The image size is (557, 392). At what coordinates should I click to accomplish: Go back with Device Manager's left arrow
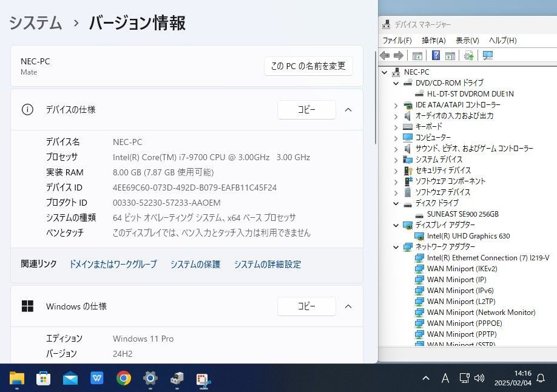(385, 55)
